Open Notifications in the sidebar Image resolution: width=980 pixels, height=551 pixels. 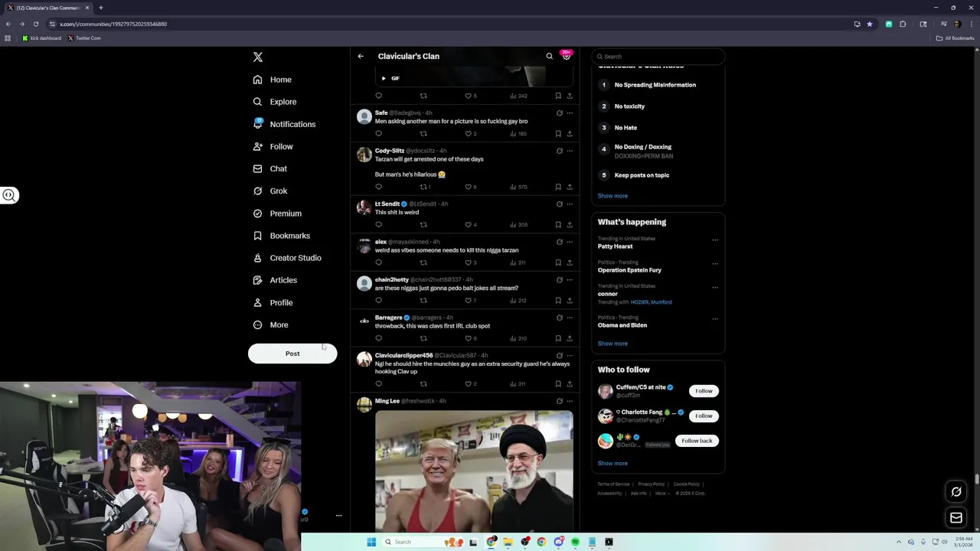coord(284,124)
